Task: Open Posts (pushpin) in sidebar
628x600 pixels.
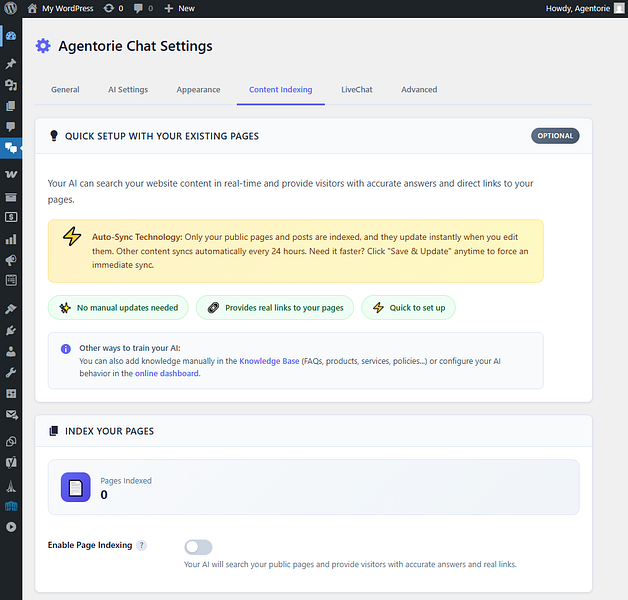Action: (11, 63)
